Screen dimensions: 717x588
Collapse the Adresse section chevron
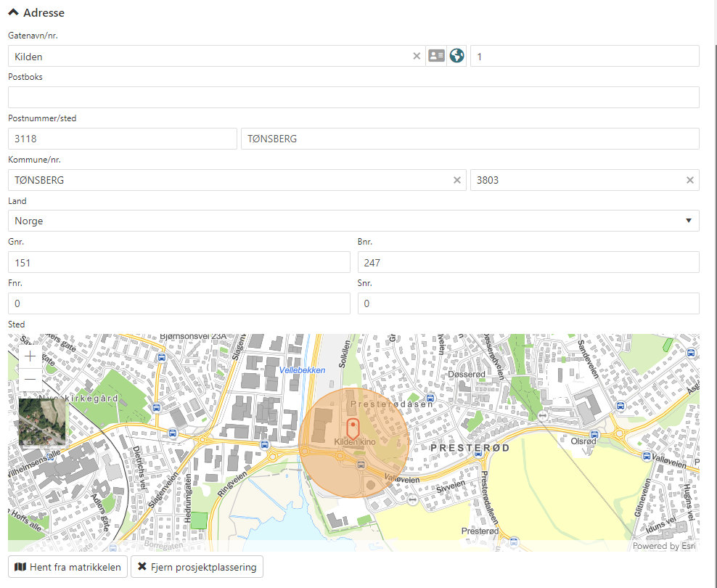(13, 12)
